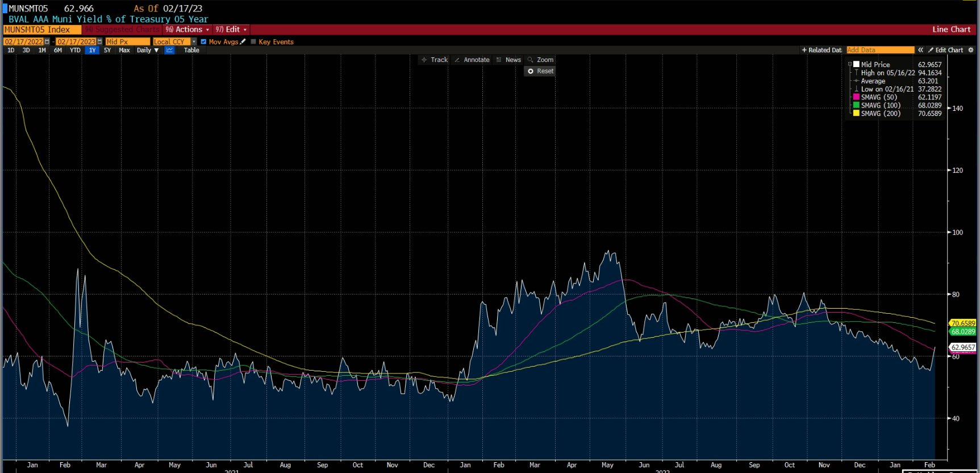Click the white Mid Price color swatch
980x473 pixels.
(856, 64)
